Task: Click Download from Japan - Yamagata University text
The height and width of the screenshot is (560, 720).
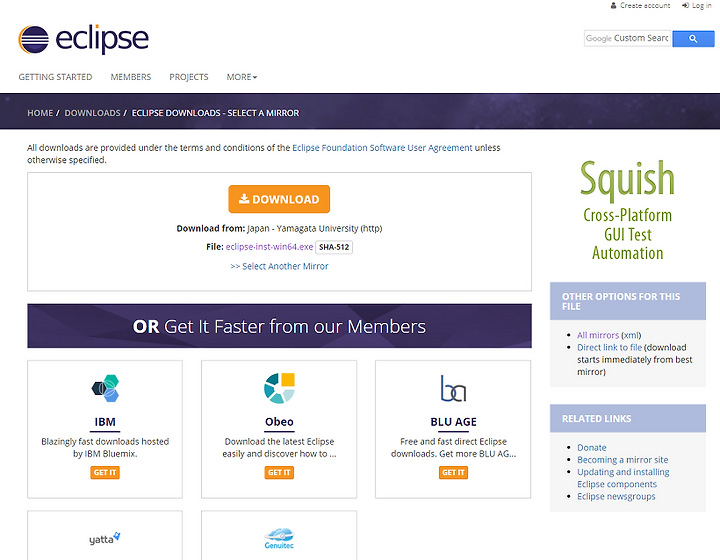Action: [x=279, y=228]
